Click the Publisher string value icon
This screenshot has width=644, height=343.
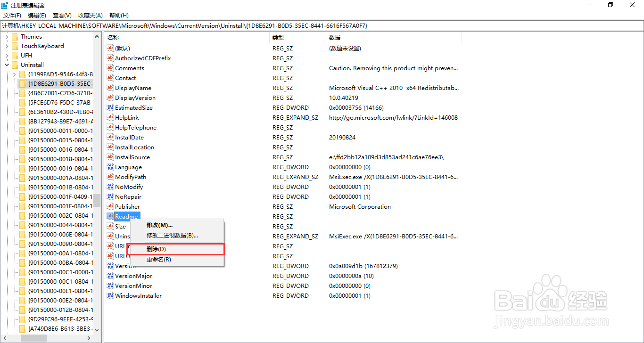coord(110,206)
